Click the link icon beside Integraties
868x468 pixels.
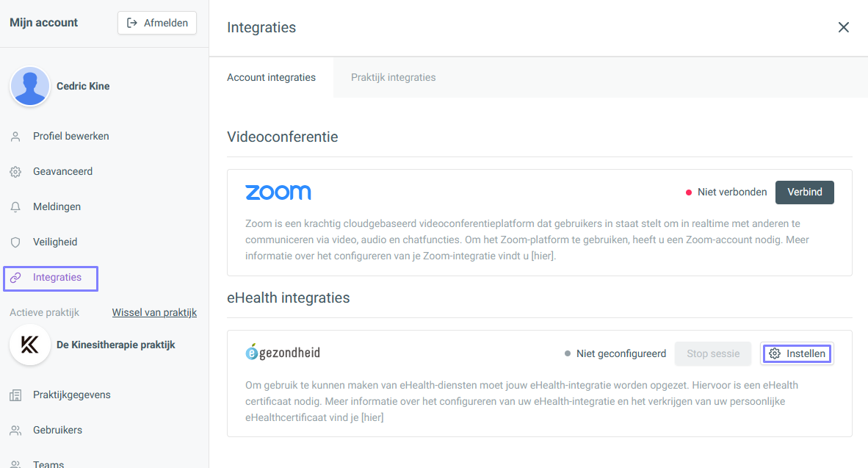(15, 278)
